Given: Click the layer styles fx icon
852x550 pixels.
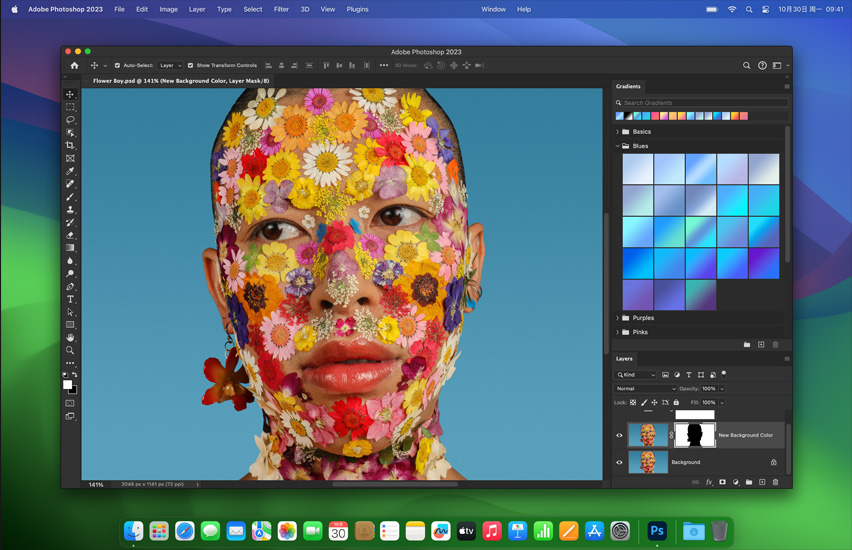Looking at the screenshot, I should point(709,482).
